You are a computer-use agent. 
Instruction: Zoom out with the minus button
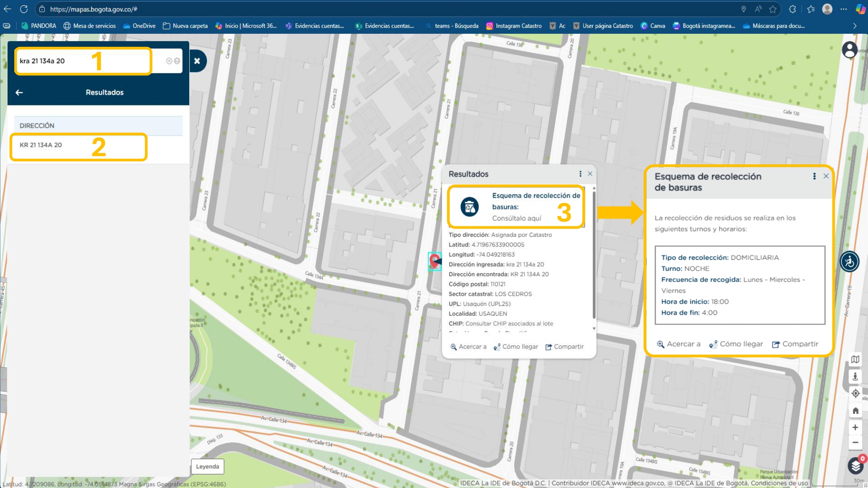pos(855,442)
